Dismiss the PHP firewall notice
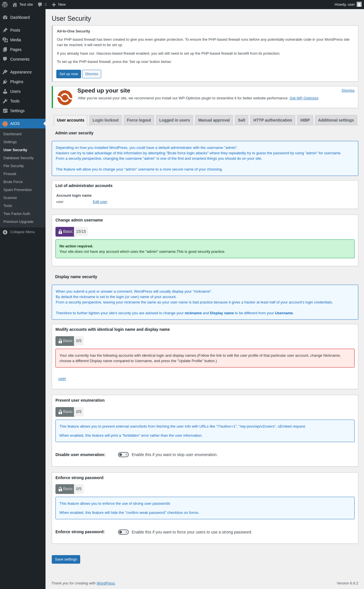Viewport: 364px width, 589px height. [x=92, y=74]
